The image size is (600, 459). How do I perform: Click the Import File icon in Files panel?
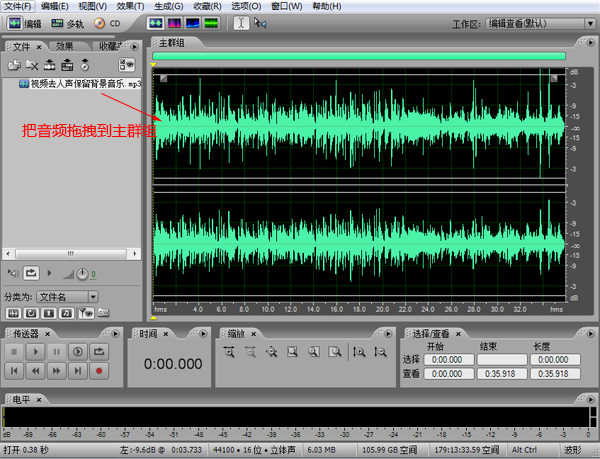point(15,65)
